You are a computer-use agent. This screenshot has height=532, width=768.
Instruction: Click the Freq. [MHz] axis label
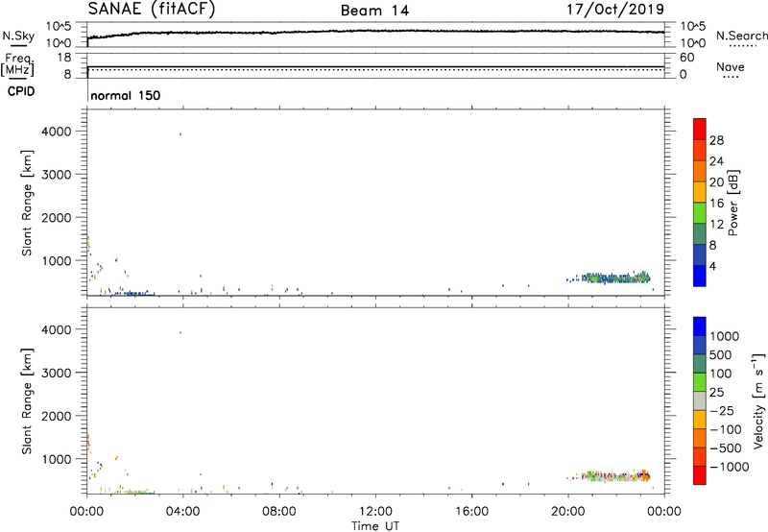(x=17, y=64)
